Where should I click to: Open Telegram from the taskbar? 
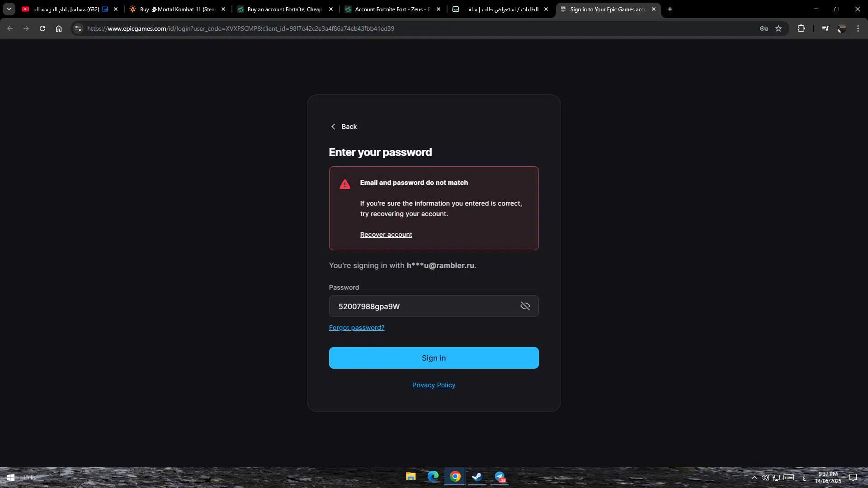(x=500, y=477)
